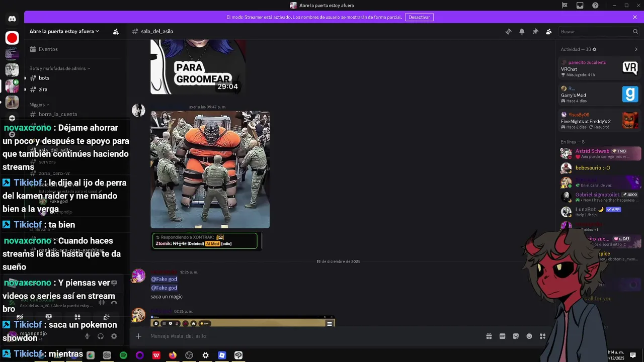Share screen in voice controls
The width and height of the screenshot is (644, 362).
(48, 317)
